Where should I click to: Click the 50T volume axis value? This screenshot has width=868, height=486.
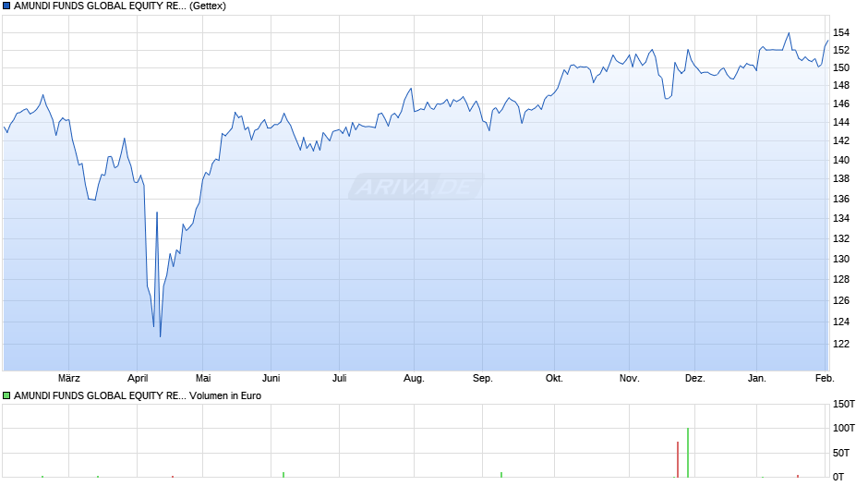[x=841, y=453]
